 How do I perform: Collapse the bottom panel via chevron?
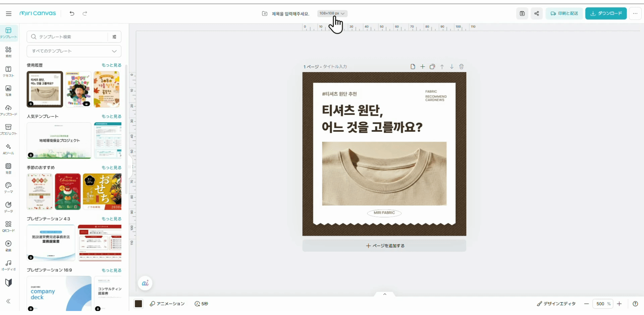pyautogui.click(x=384, y=294)
